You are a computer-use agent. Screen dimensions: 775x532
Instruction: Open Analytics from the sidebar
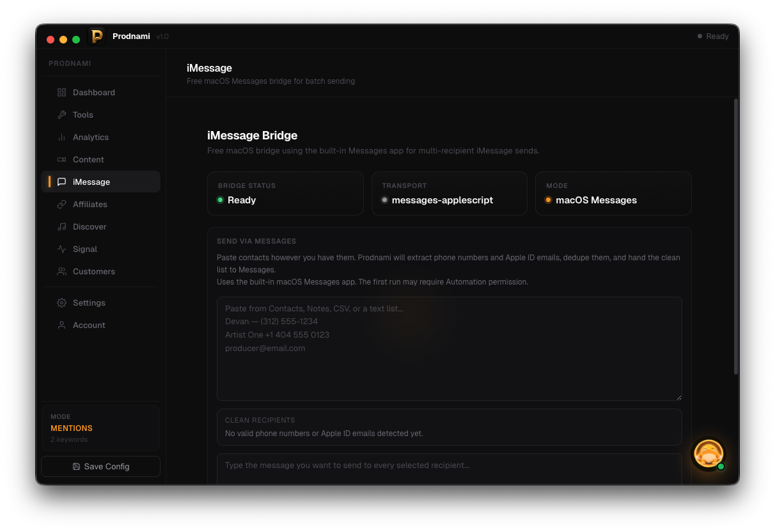coord(100,137)
